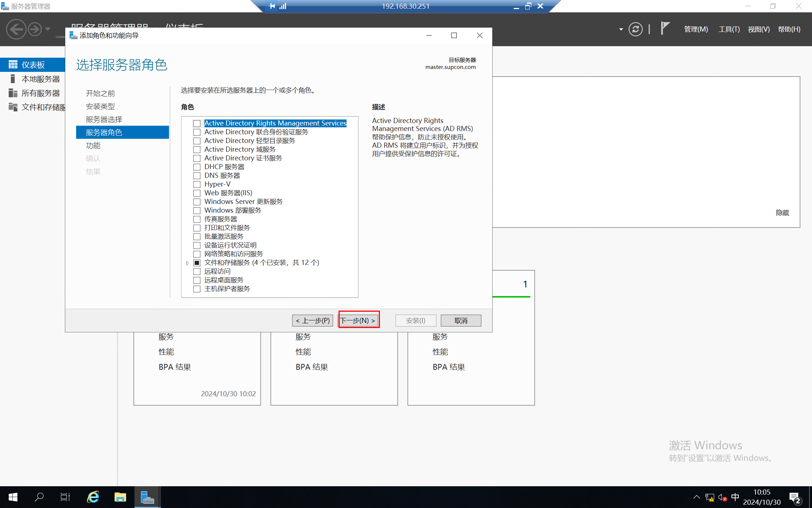Click the 下一步(N) button
Image resolution: width=812 pixels, height=508 pixels.
pos(359,320)
